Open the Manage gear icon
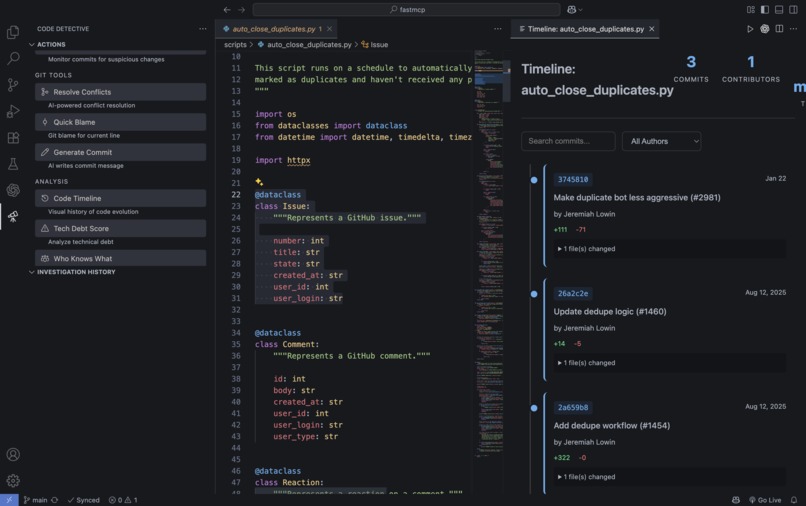Image resolution: width=806 pixels, height=506 pixels. click(x=13, y=481)
